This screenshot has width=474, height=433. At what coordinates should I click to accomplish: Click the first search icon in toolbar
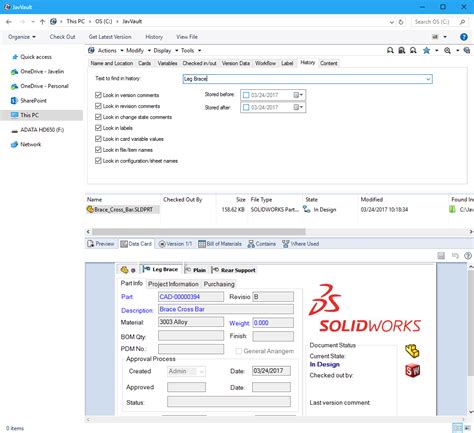coord(390,50)
